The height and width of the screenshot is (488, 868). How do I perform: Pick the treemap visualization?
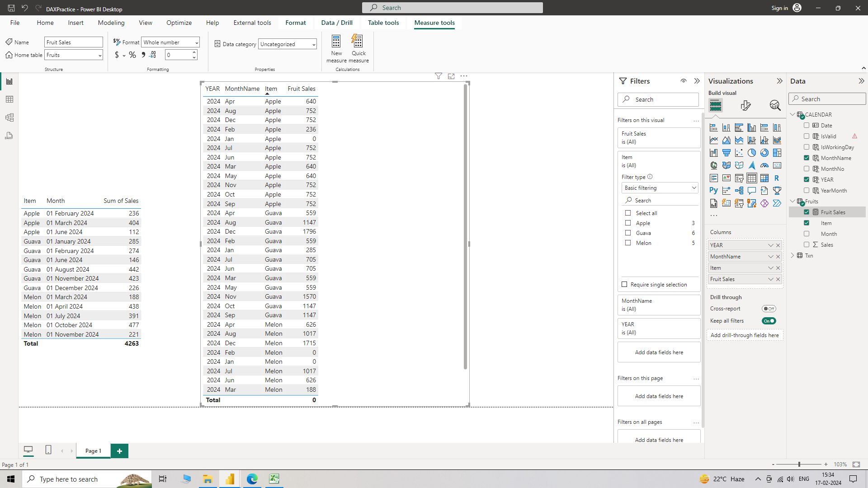point(777,153)
